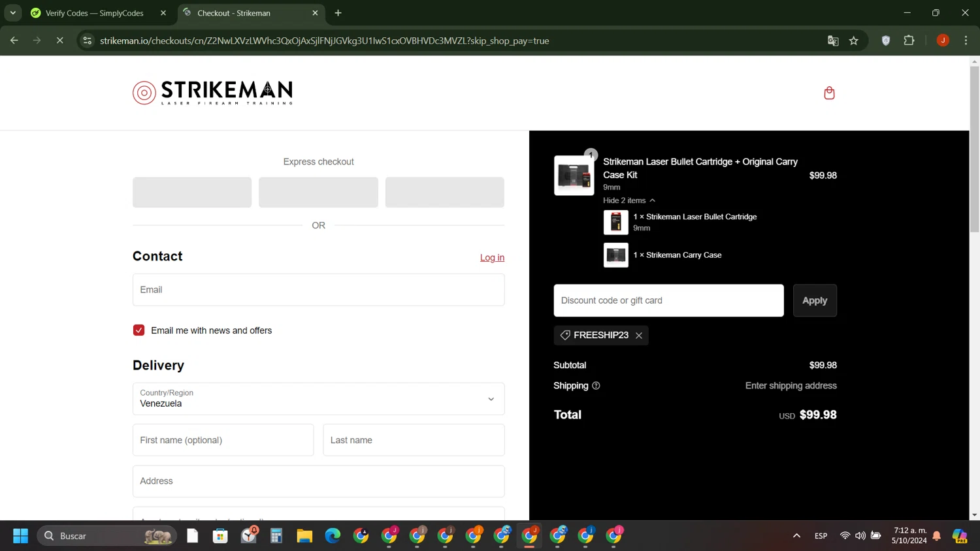Image resolution: width=980 pixels, height=551 pixels.
Task: Click the Address input field
Action: pyautogui.click(x=318, y=481)
